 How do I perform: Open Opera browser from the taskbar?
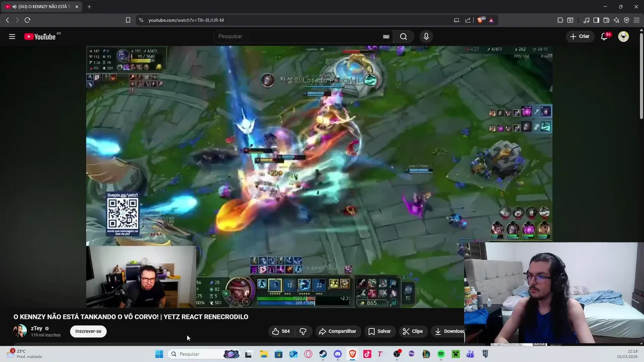tap(308, 354)
